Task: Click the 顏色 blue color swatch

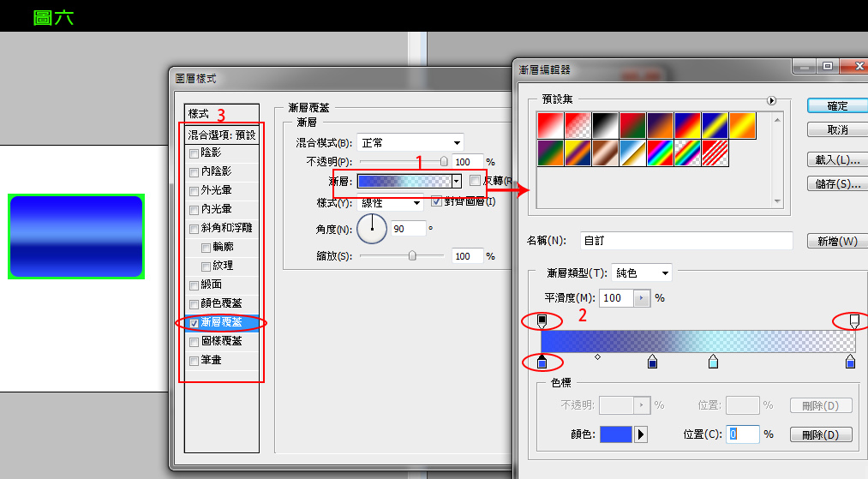Action: [x=615, y=434]
